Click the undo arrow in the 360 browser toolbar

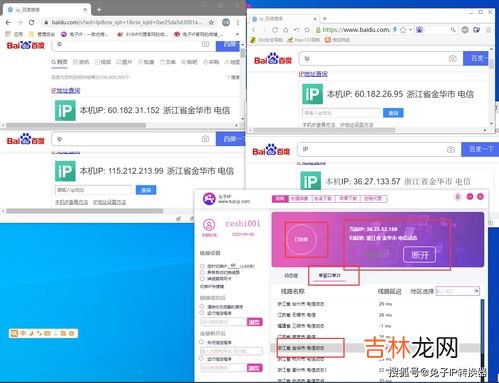click(x=296, y=30)
